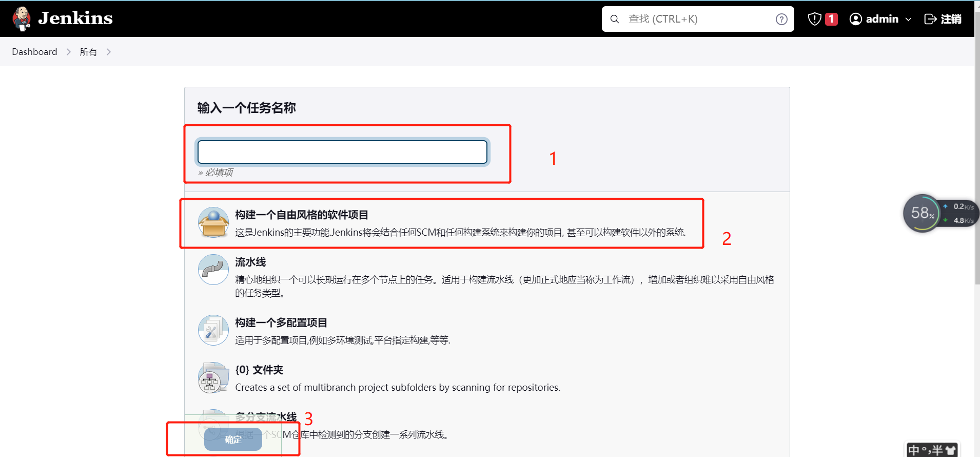Open the security warning shield icon
Screen dimensions: 980x457
click(814, 19)
